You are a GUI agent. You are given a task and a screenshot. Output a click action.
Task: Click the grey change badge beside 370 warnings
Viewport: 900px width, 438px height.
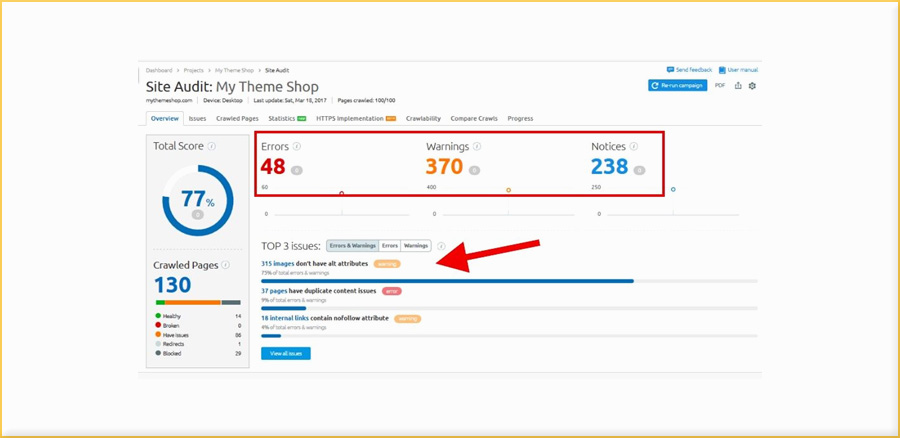click(474, 170)
